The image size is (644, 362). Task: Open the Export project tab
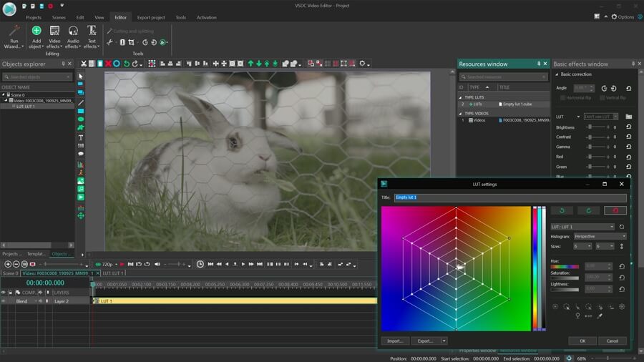coord(151,18)
